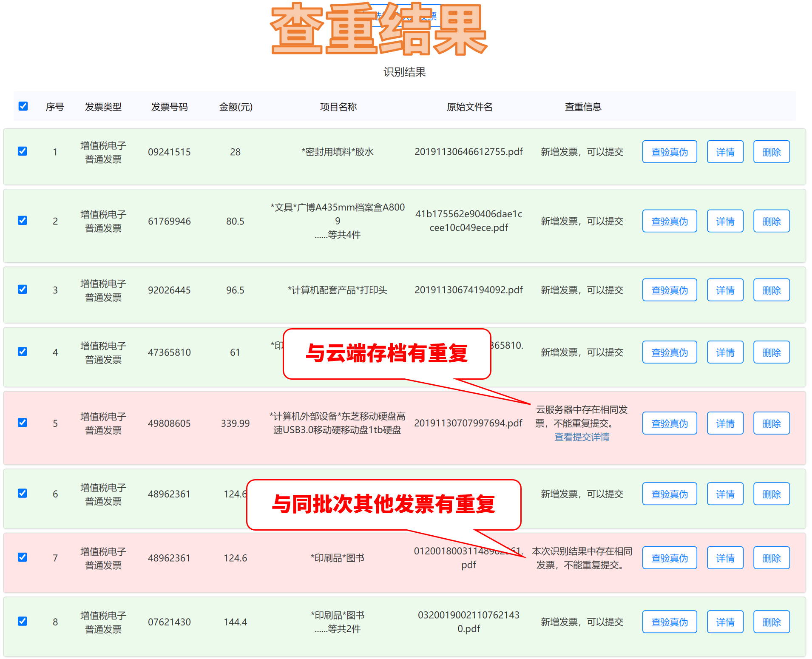Open 详情 for invoice 61769946

pos(725,221)
